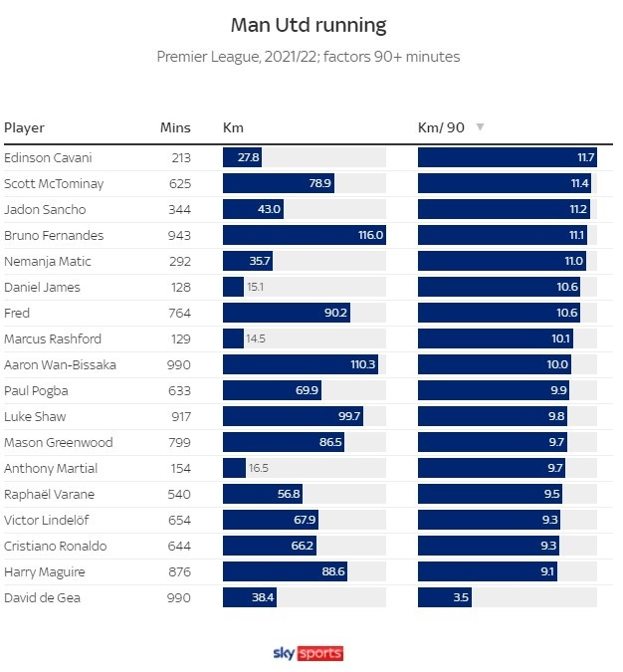Select the Edinson Cavani row name
The height and width of the screenshot is (672, 623).
(48, 157)
